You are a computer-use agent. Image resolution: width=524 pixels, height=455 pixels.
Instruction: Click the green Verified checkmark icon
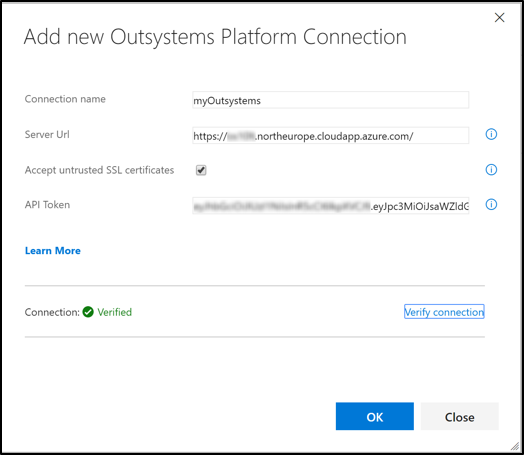(x=88, y=312)
